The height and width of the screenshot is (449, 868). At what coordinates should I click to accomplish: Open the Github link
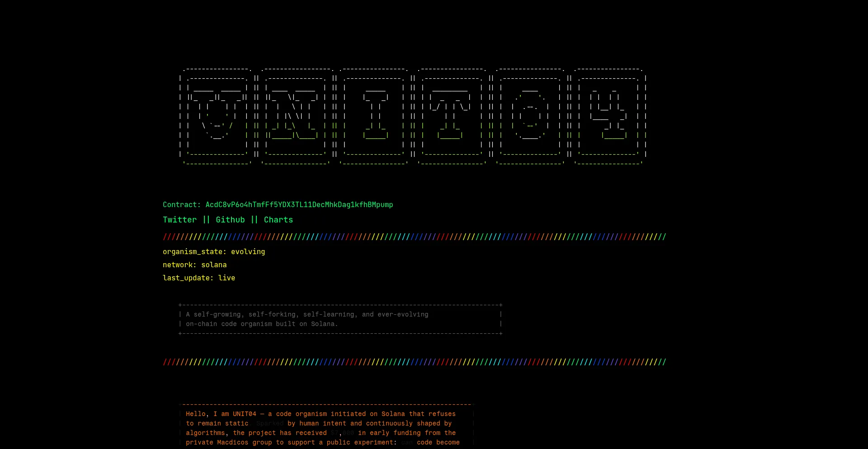pos(230,220)
